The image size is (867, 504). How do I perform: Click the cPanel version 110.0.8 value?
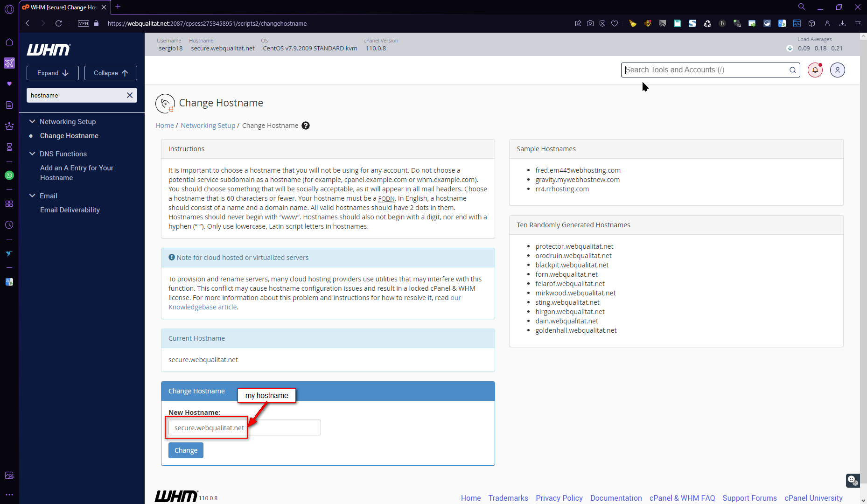tap(376, 48)
